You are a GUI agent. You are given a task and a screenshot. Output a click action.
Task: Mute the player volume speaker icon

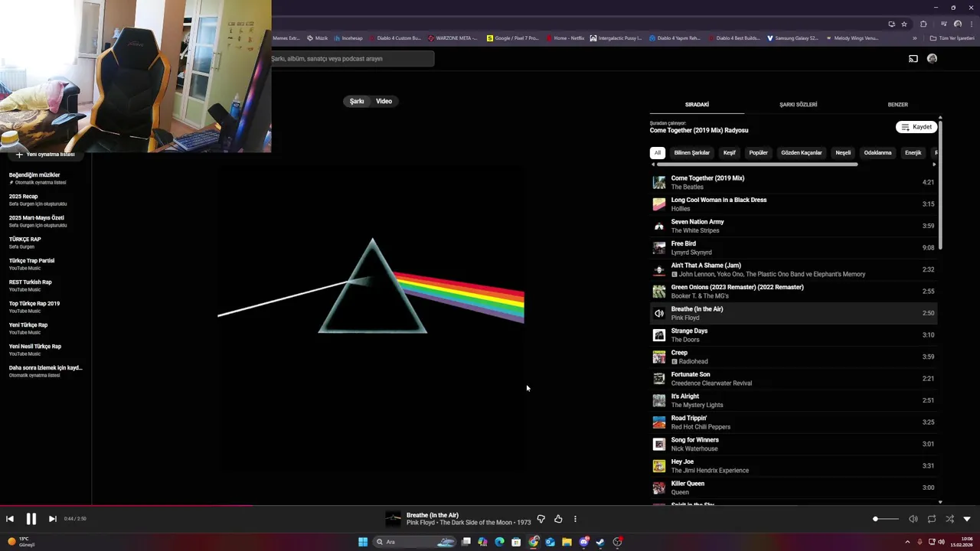(913, 519)
